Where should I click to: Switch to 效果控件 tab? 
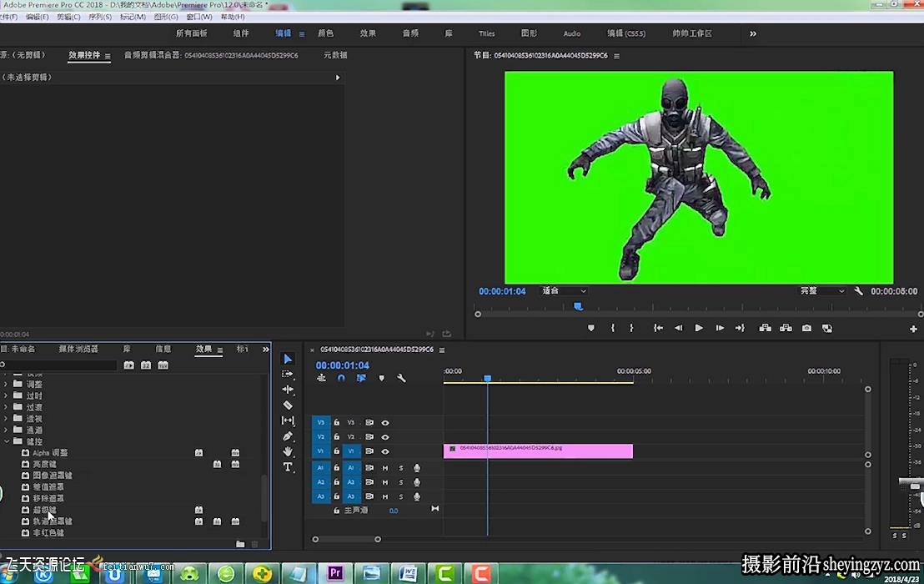pos(84,55)
